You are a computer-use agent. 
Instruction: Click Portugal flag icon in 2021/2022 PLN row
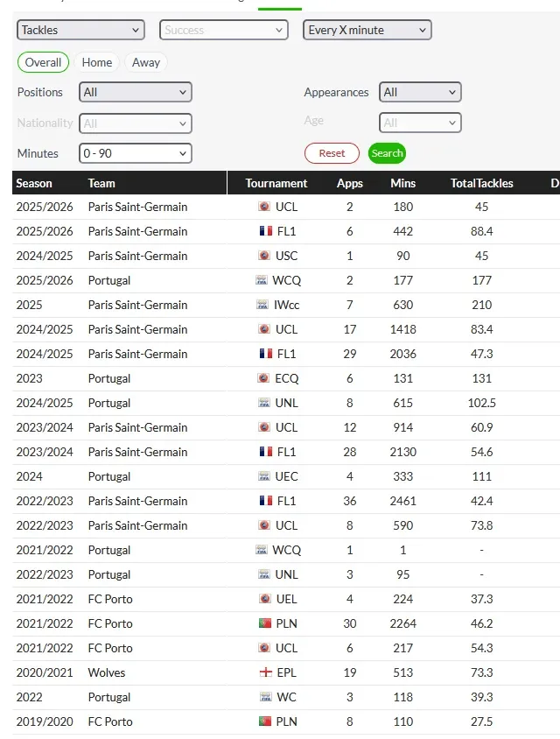click(264, 624)
